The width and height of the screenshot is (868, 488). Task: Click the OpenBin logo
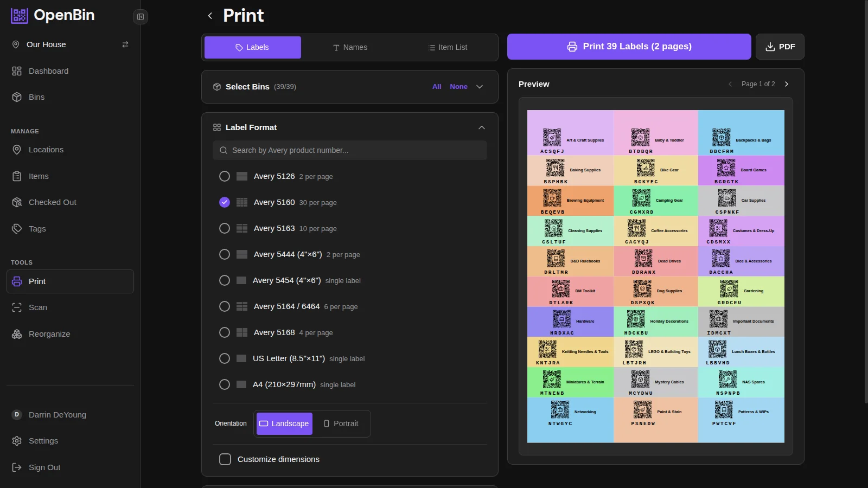coord(52,16)
